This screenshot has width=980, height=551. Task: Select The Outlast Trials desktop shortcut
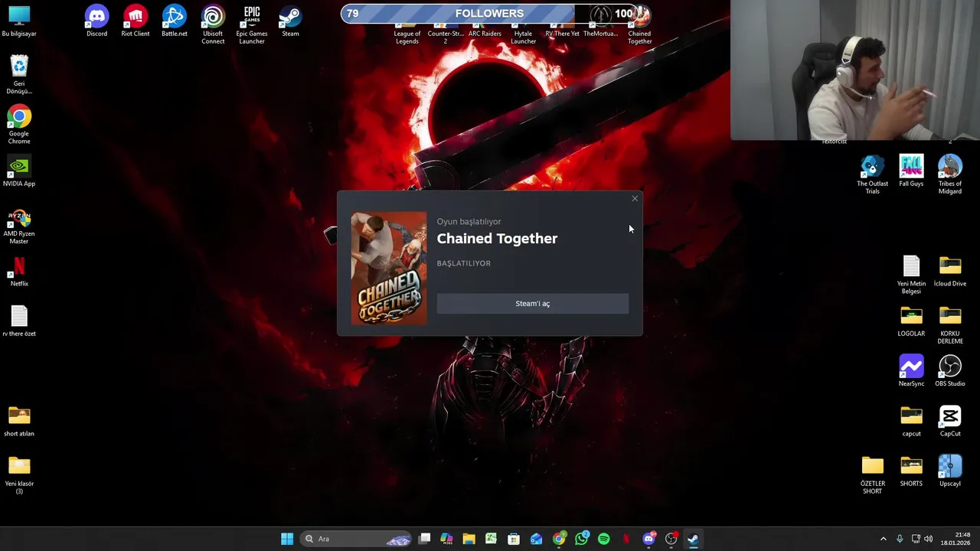[873, 175]
